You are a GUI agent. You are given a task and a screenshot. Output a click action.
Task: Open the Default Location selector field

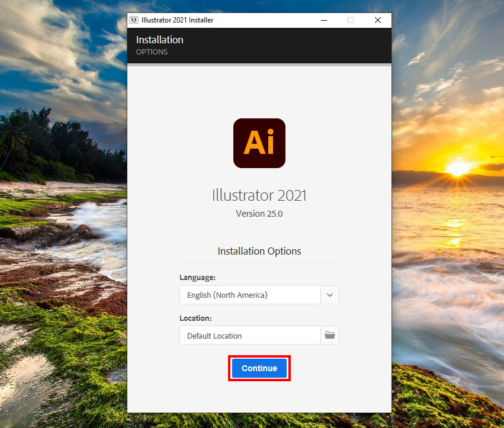250,335
